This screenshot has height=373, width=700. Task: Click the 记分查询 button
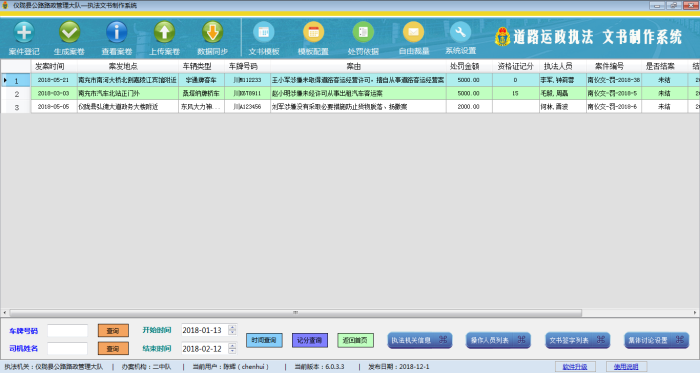310,340
